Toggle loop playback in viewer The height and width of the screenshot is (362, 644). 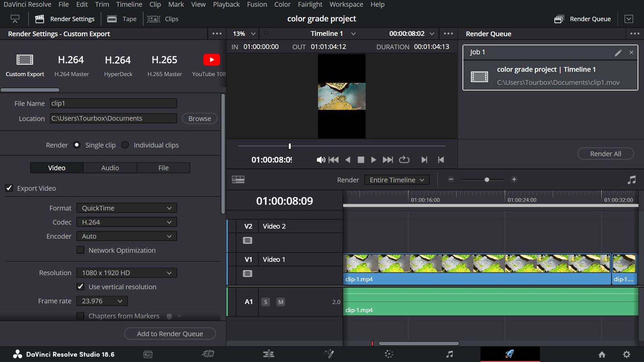pyautogui.click(x=404, y=160)
